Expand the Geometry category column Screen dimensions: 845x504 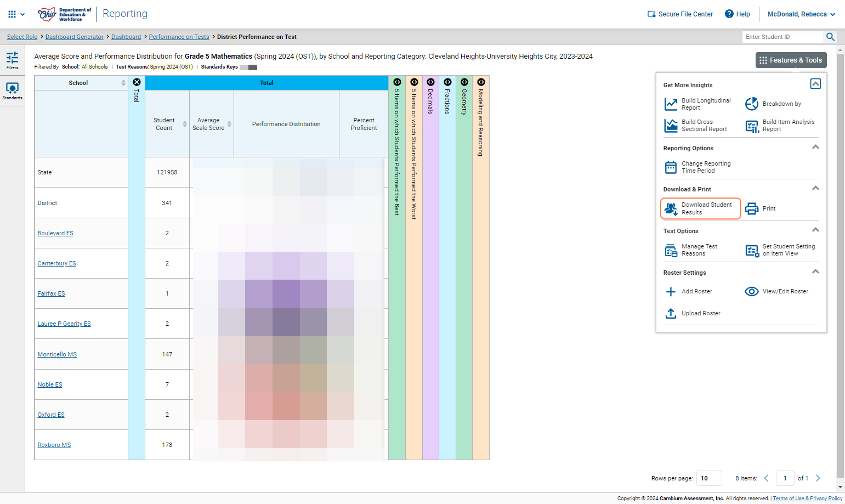(x=464, y=82)
